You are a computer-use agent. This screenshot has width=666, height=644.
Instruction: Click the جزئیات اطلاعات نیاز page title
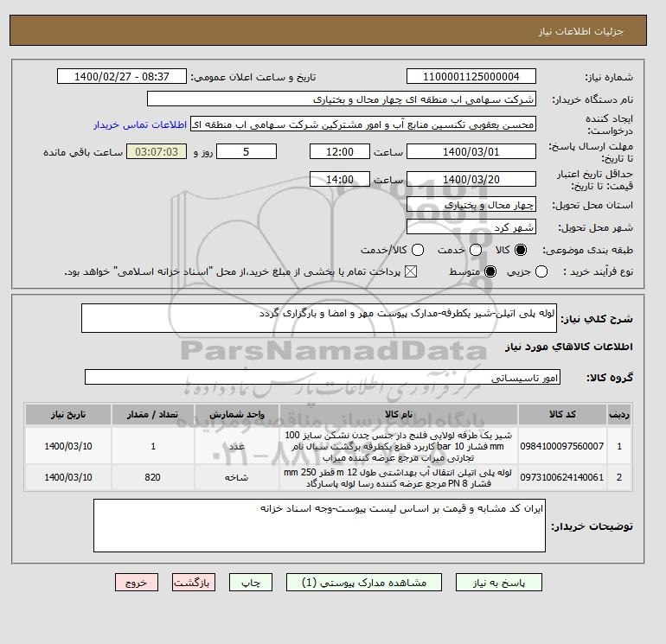coord(580,31)
